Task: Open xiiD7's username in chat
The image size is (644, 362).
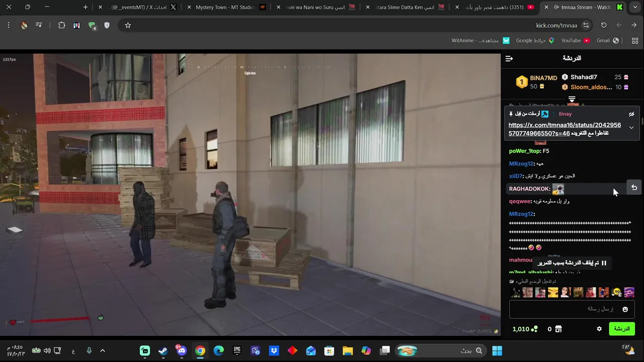Action: click(516, 176)
